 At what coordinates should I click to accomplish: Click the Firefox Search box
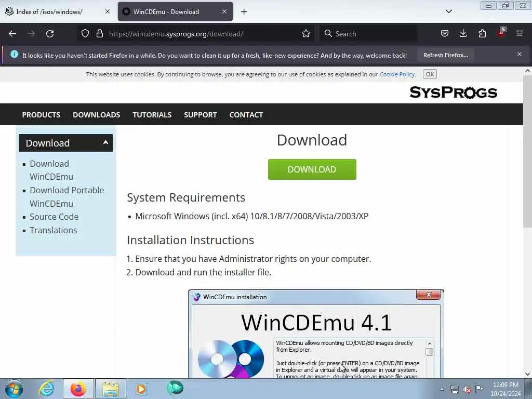point(368,34)
